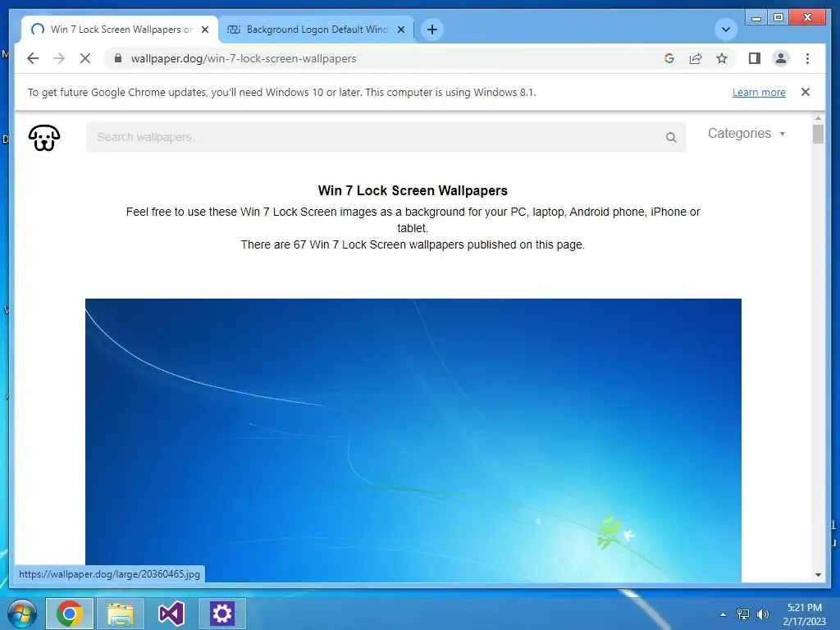Open the Chrome profile avatar
The width and height of the screenshot is (840, 630).
(781, 58)
